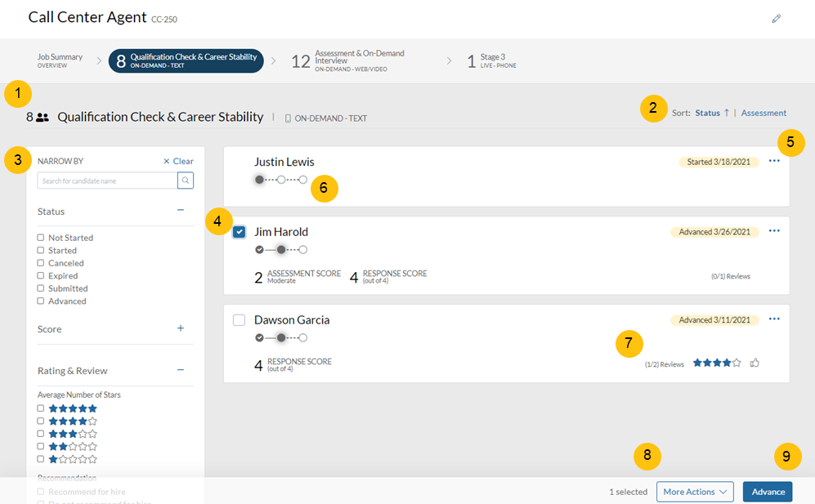Open the three-dot menu for Dawson Garcia
Viewport: 815px width, 504px height.
click(x=773, y=319)
